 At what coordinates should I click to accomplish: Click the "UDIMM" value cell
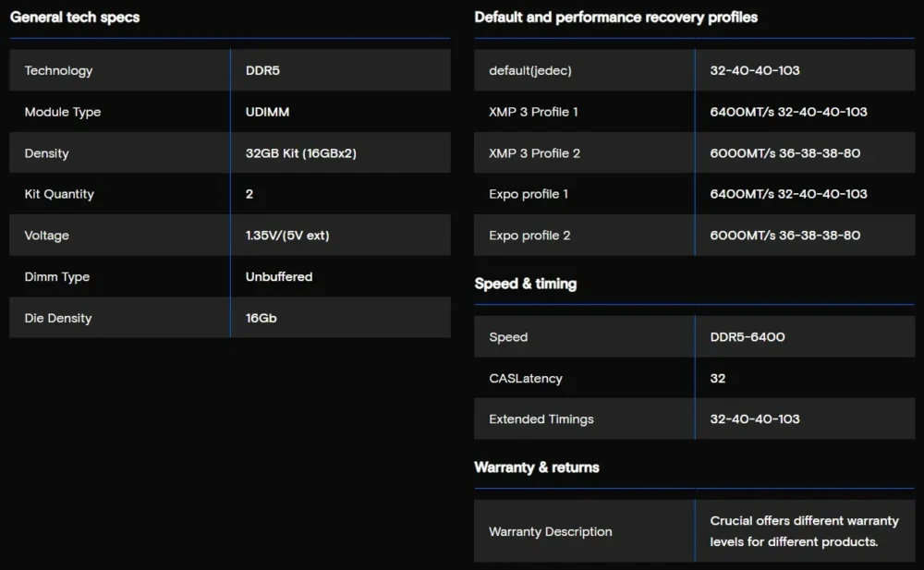[x=268, y=112]
